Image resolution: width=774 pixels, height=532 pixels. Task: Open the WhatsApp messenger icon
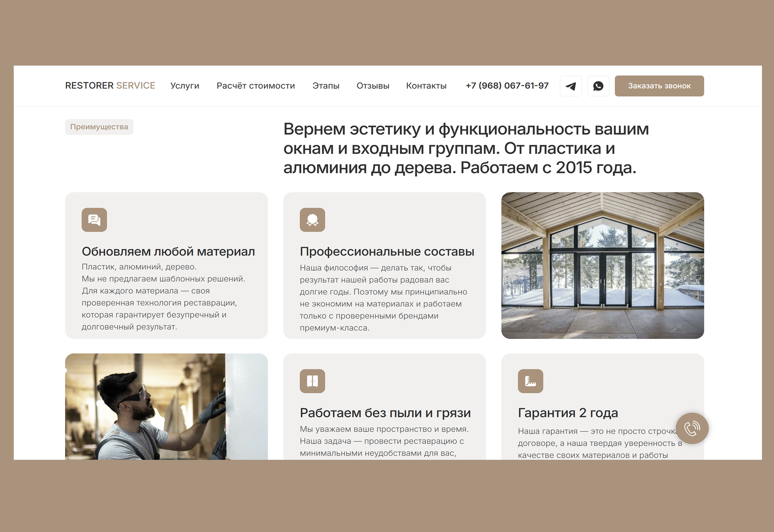598,86
